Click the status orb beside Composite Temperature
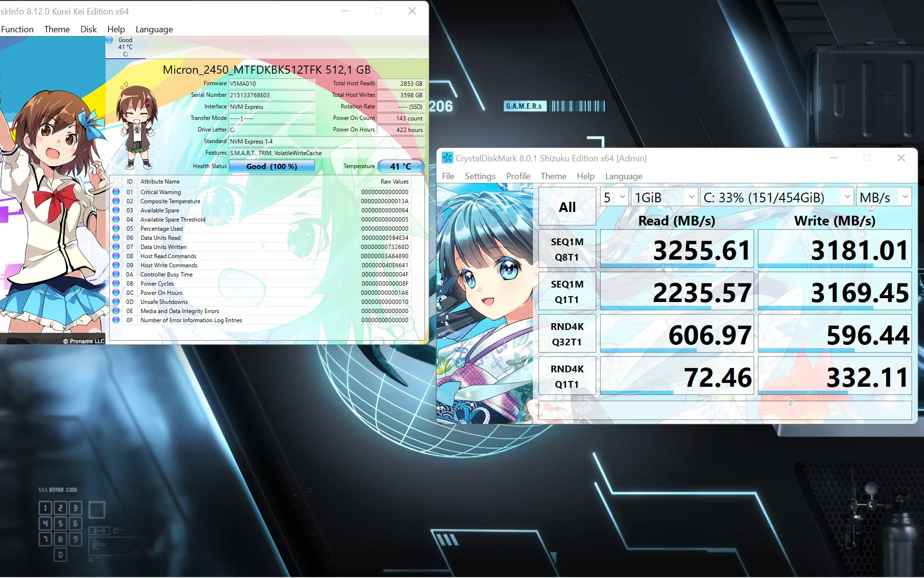The height and width of the screenshot is (578, 924). pos(116,201)
